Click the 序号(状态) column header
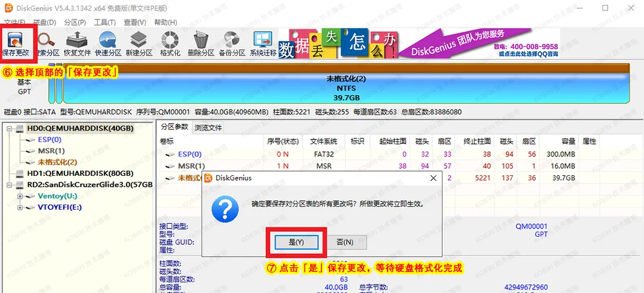The image size is (644, 293). pos(283,141)
